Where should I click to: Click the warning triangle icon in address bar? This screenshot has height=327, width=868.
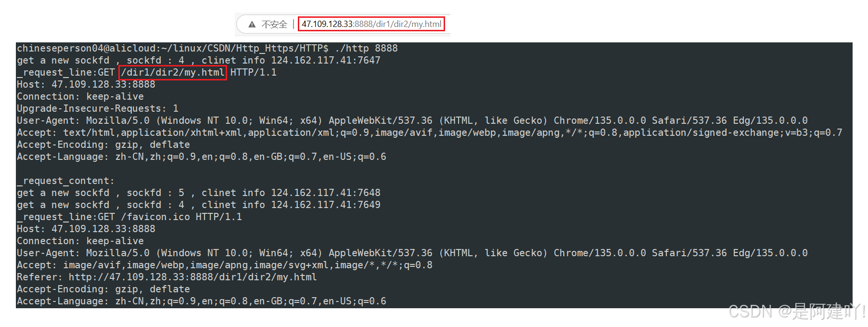(252, 24)
